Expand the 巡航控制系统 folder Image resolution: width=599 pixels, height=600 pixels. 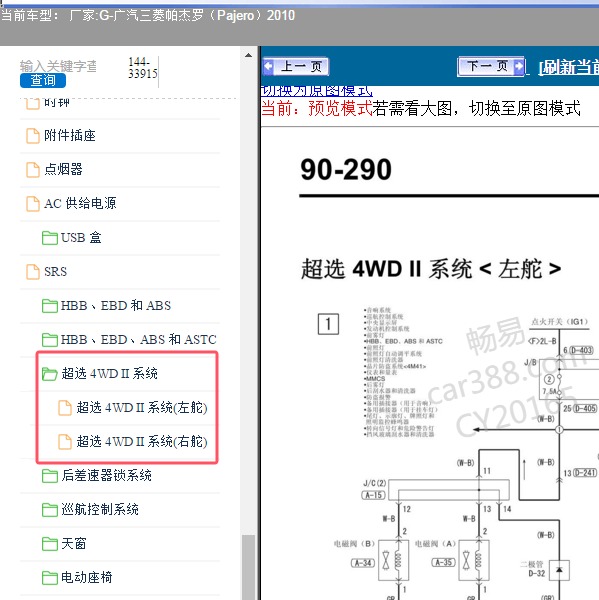tap(100, 509)
